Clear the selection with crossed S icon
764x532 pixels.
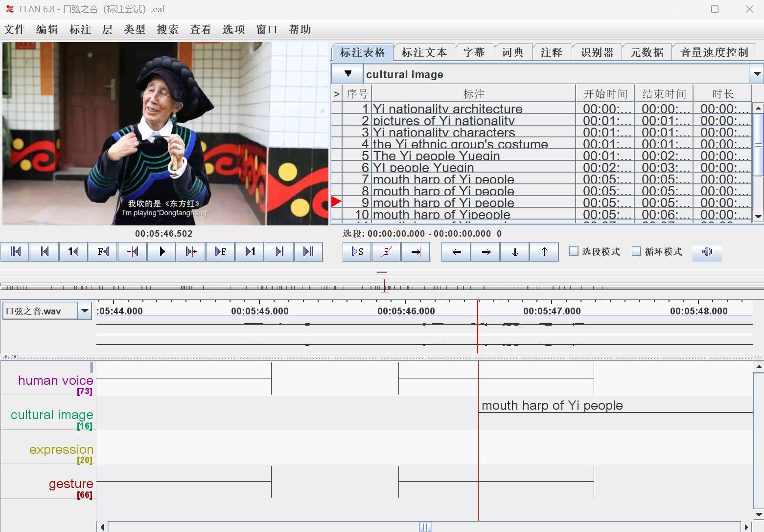click(386, 252)
